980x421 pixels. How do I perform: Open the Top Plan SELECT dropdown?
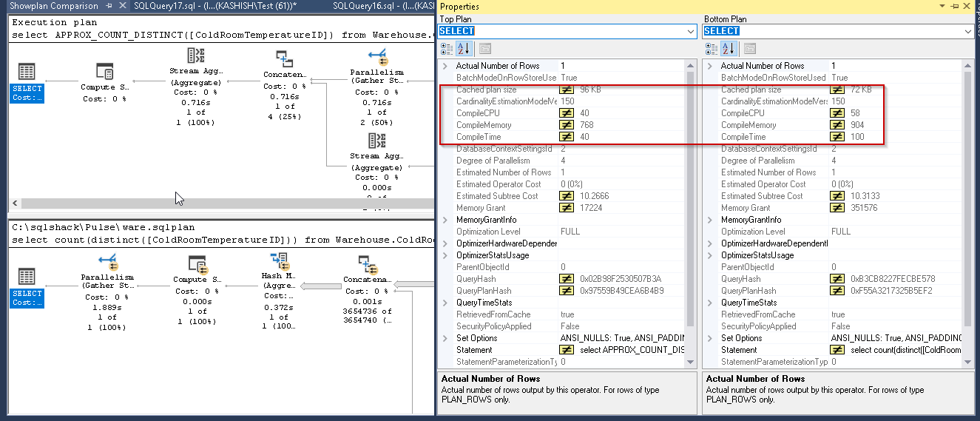coord(691,31)
